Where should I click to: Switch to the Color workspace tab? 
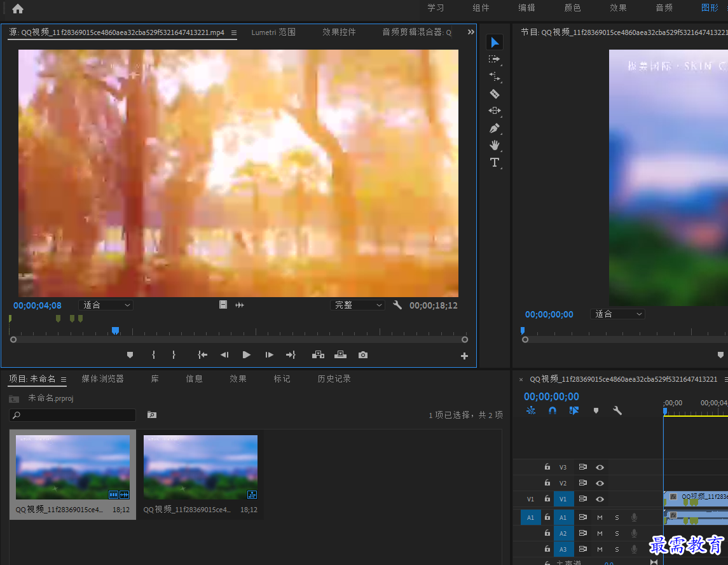(x=572, y=8)
